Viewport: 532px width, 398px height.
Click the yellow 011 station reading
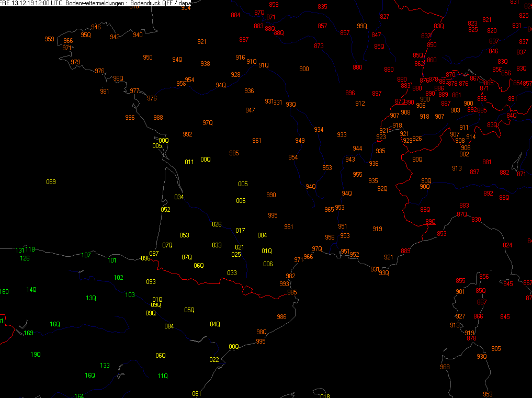click(x=189, y=162)
